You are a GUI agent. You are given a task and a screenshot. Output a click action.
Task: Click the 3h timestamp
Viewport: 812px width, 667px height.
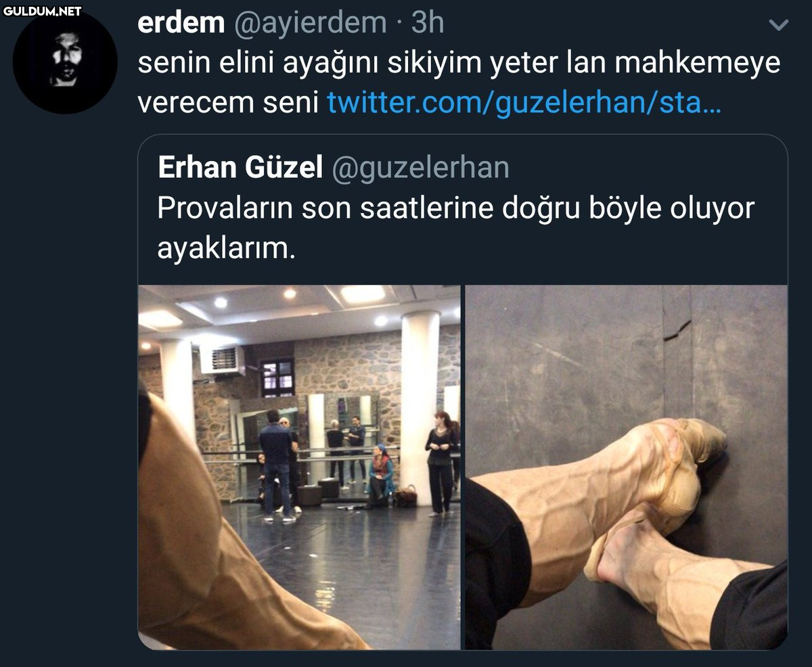[x=428, y=23]
